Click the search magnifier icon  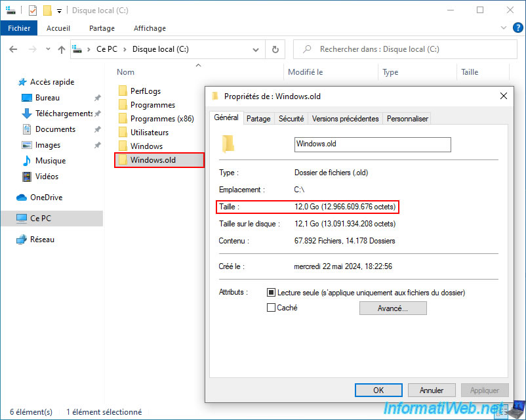[x=307, y=49]
